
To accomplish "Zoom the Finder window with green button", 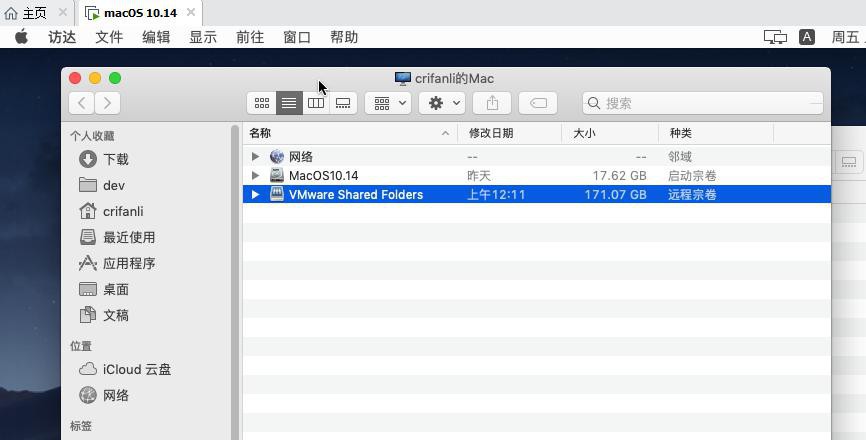I will [x=115, y=78].
